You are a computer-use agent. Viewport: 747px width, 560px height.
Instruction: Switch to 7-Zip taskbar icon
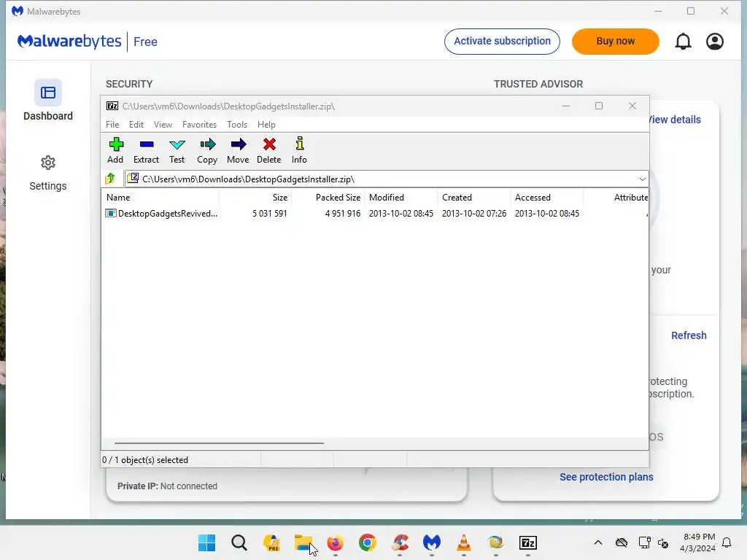528,542
